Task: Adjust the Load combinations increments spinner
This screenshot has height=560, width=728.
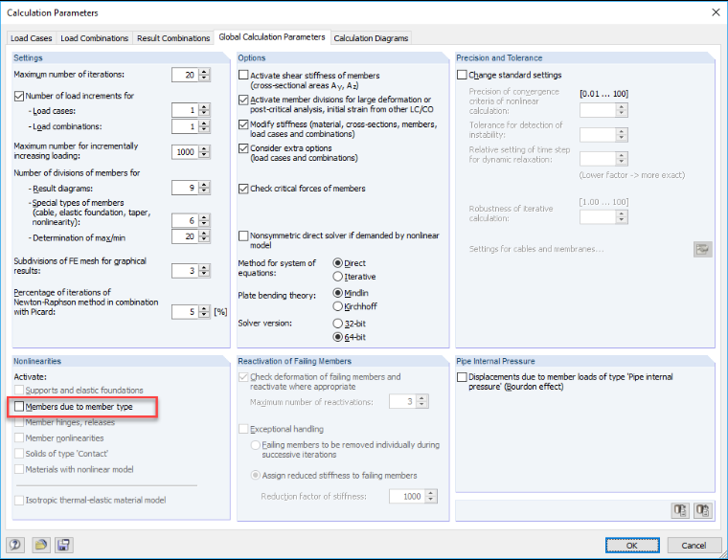Action: click(204, 126)
